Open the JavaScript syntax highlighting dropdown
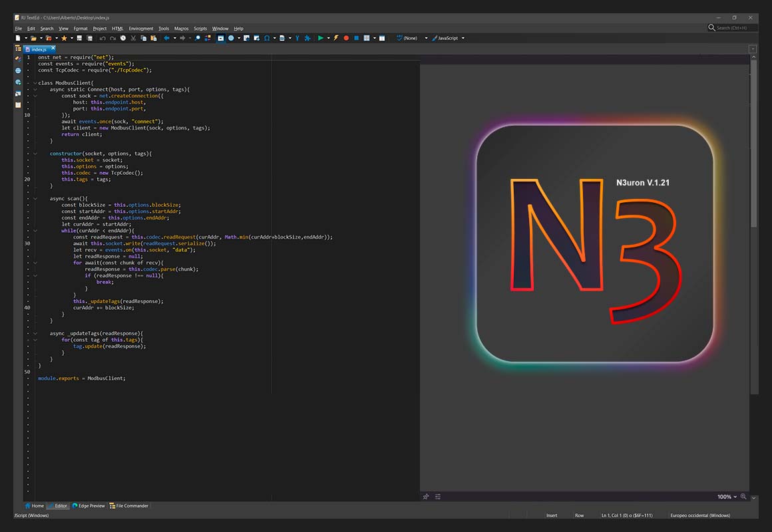772x532 pixels. pyautogui.click(x=448, y=38)
